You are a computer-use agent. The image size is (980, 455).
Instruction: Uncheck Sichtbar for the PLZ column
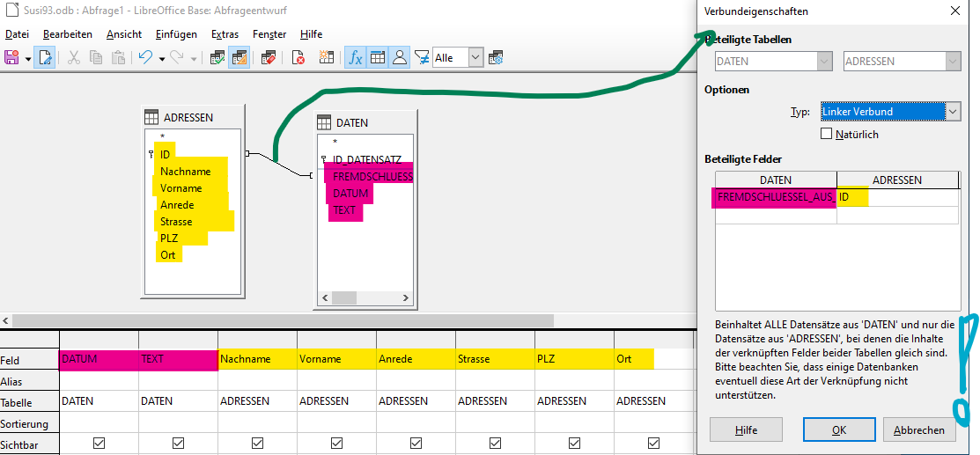point(575,444)
